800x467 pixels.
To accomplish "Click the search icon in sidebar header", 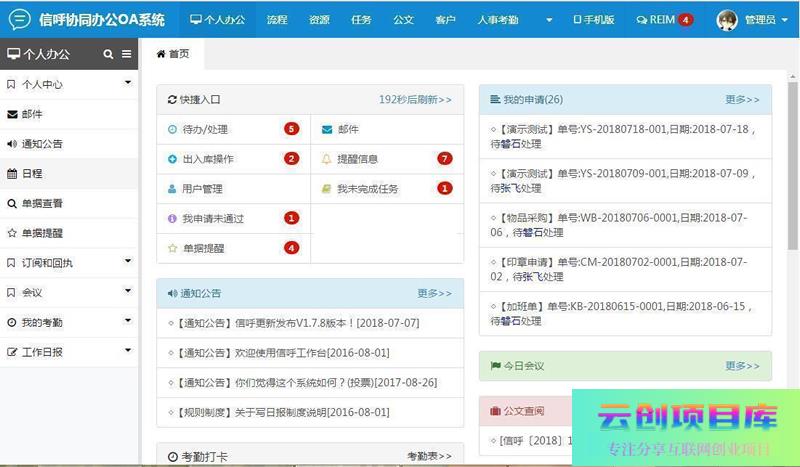I will [107, 54].
